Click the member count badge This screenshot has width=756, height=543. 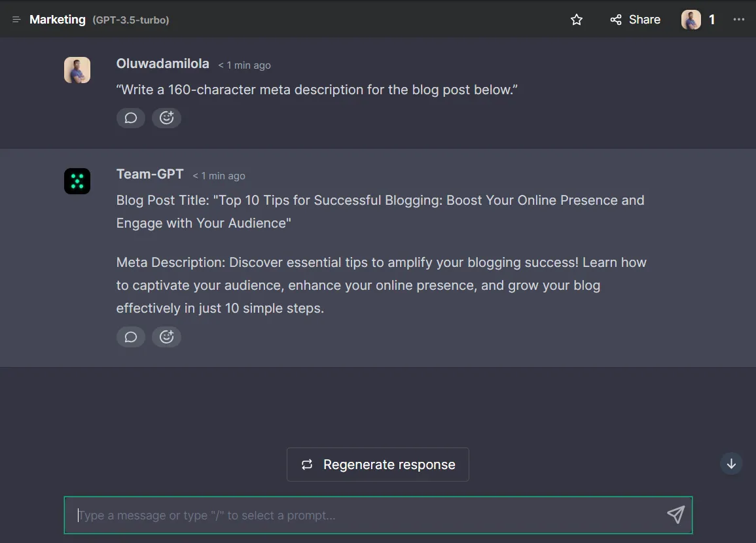(x=711, y=20)
